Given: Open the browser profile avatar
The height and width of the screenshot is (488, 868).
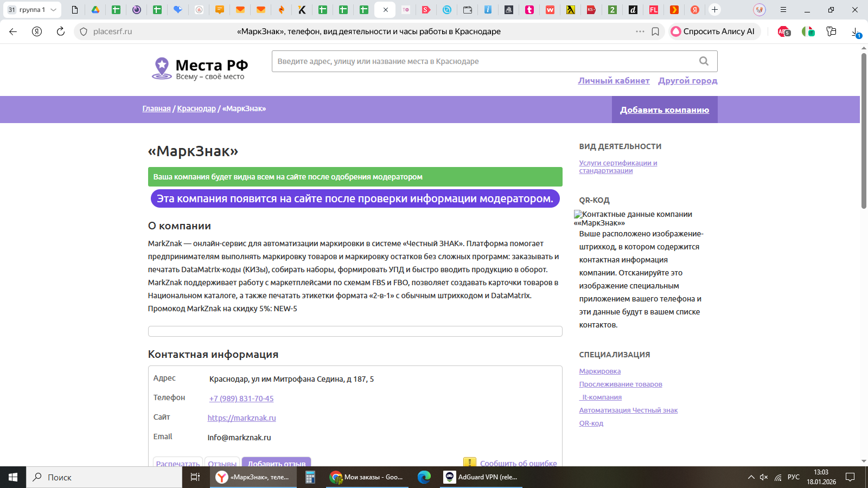Looking at the screenshot, I should tap(759, 10).
